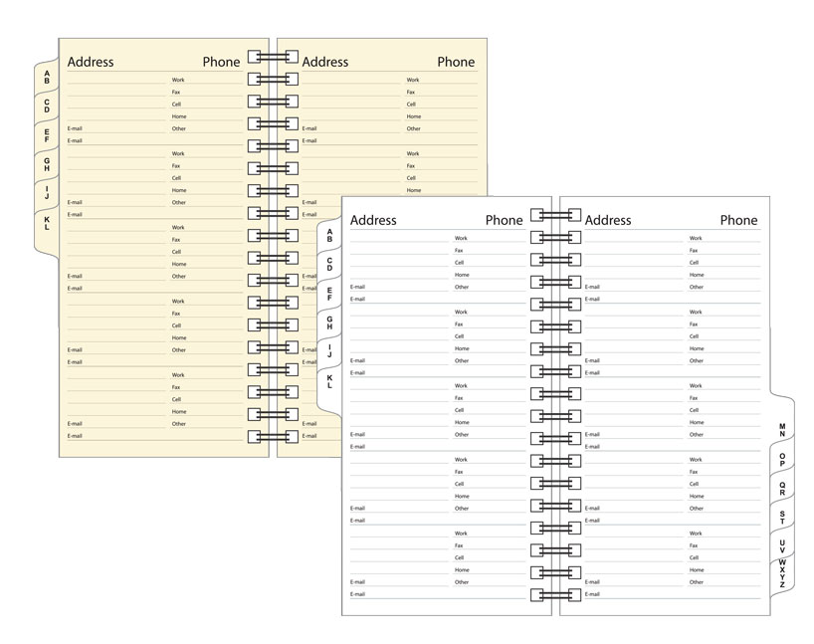Open the U V index tab
The width and height of the screenshot is (814, 644).
782,546
